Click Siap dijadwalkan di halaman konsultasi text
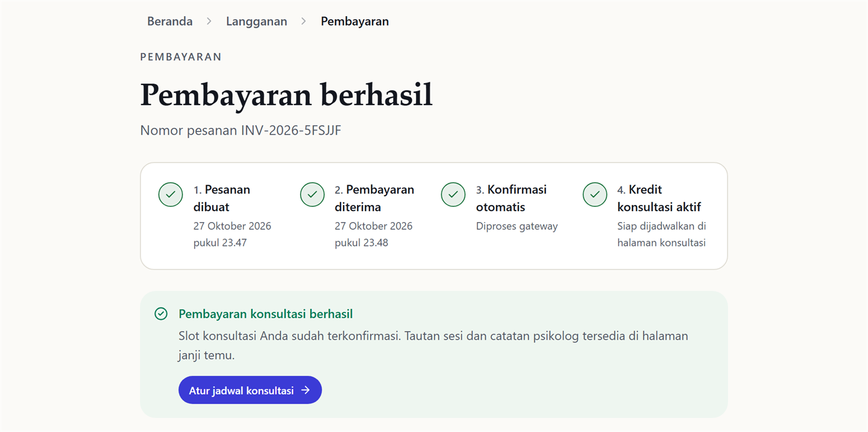The width and height of the screenshot is (868, 432). pyautogui.click(x=662, y=234)
